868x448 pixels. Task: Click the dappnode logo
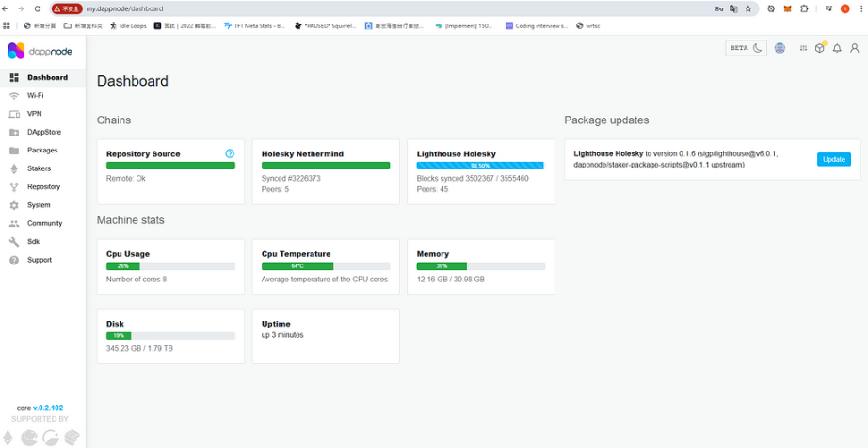point(40,51)
